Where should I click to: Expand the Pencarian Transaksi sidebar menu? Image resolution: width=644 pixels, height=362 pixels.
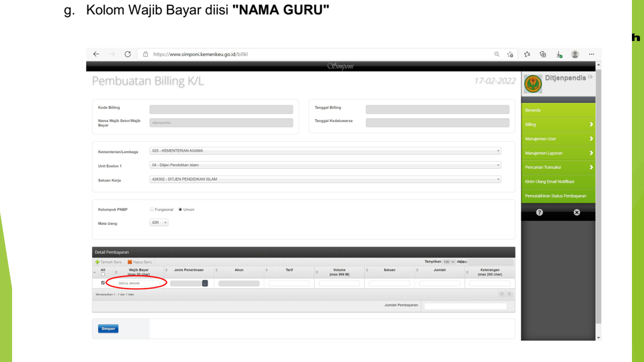[558, 167]
